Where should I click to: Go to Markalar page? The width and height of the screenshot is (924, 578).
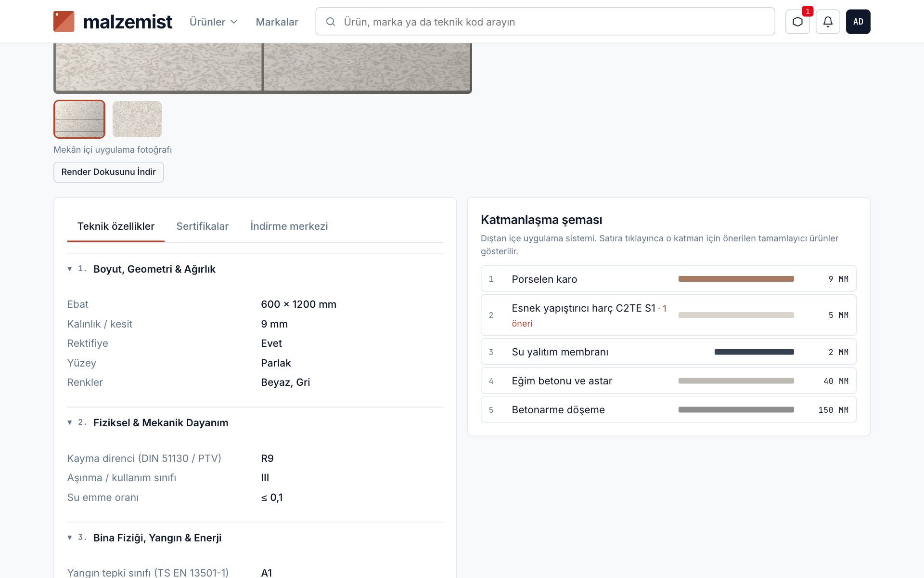[x=277, y=22]
